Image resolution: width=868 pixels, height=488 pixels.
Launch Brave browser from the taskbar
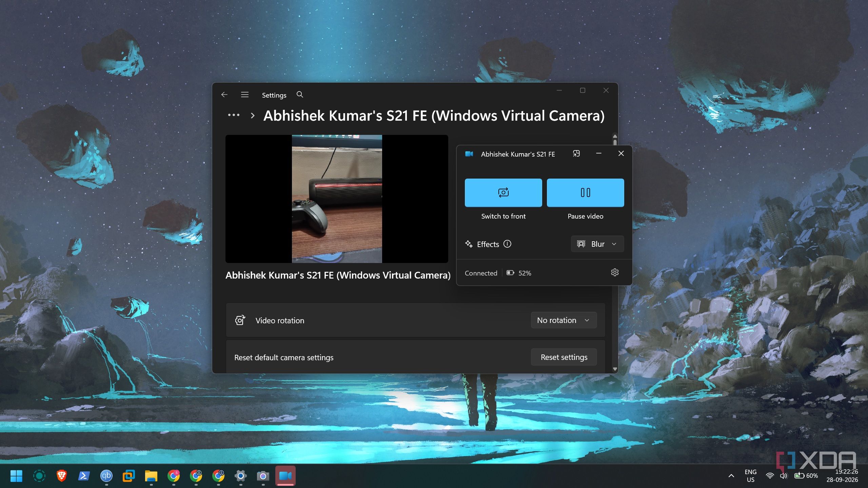click(61, 476)
